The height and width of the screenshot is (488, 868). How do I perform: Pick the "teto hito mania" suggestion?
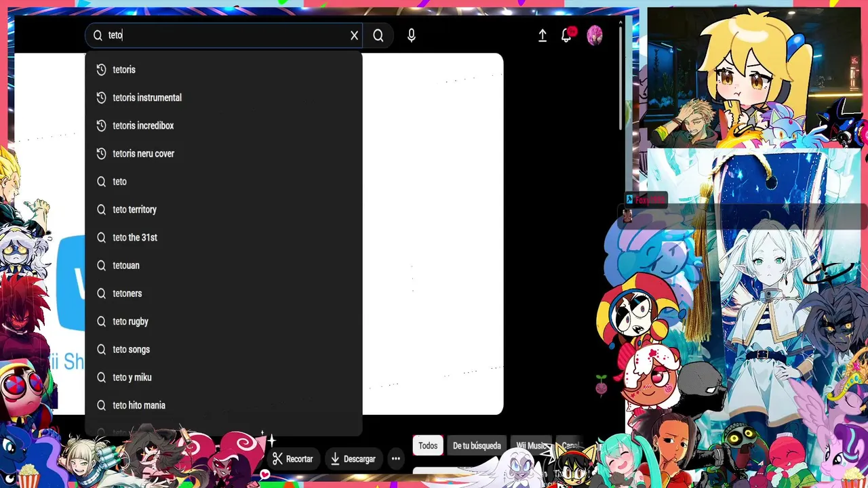pyautogui.click(x=224, y=405)
